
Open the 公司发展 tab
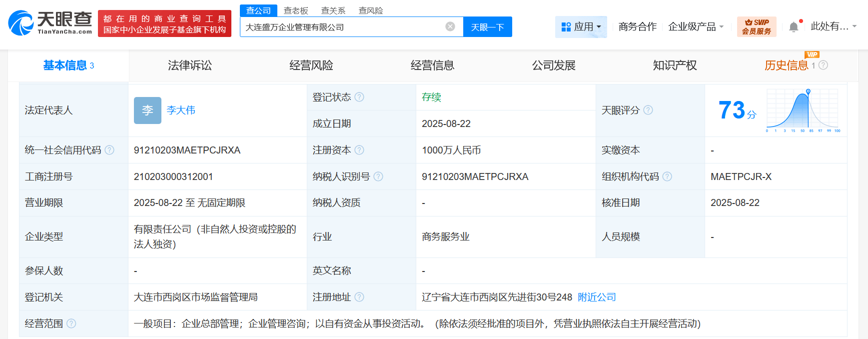tap(554, 65)
